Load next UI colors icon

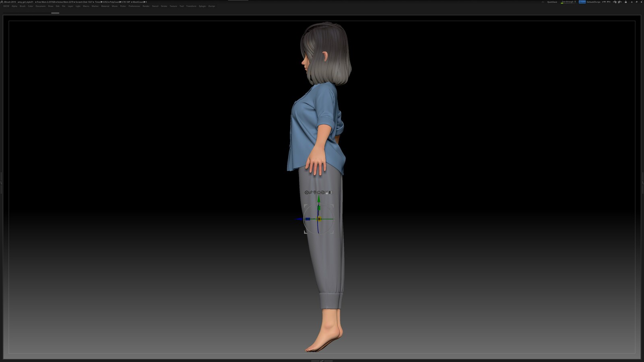609,2
